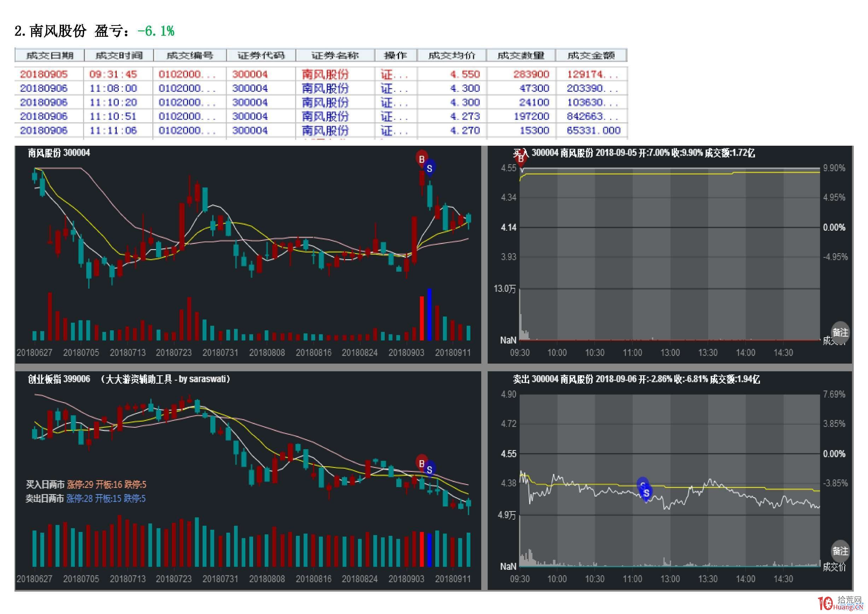The height and width of the screenshot is (614, 868).
Task: Click the 备注 button on buy intraday chart
Action: [x=840, y=333]
